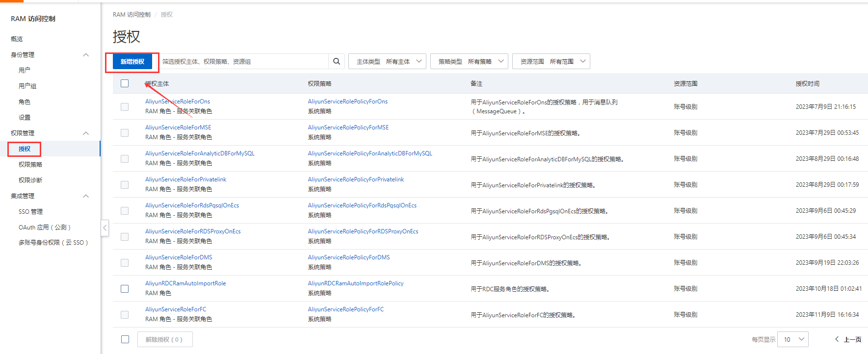
Task: Click 上一页 pagination button
Action: [853, 339]
